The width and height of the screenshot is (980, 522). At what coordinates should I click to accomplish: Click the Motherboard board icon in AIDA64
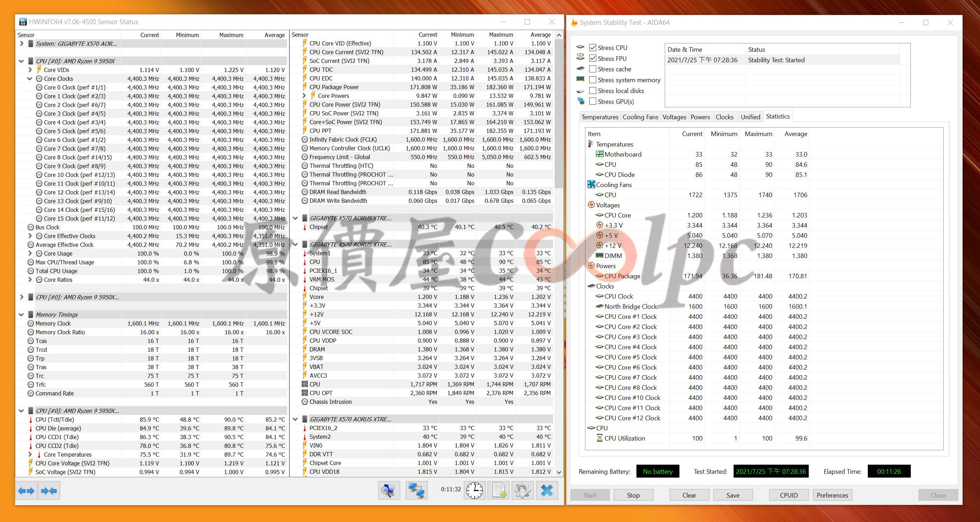(x=599, y=154)
